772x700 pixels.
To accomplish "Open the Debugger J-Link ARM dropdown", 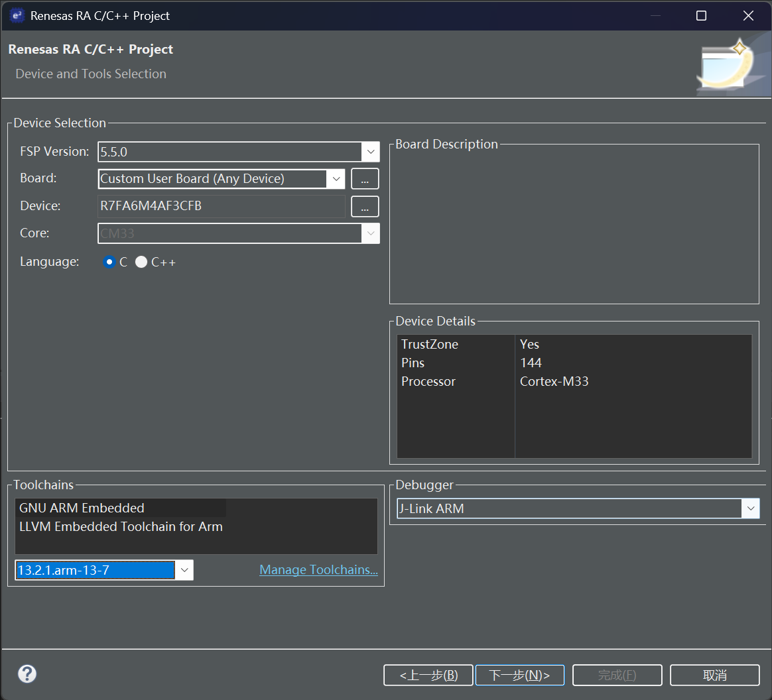I will tap(578, 508).
